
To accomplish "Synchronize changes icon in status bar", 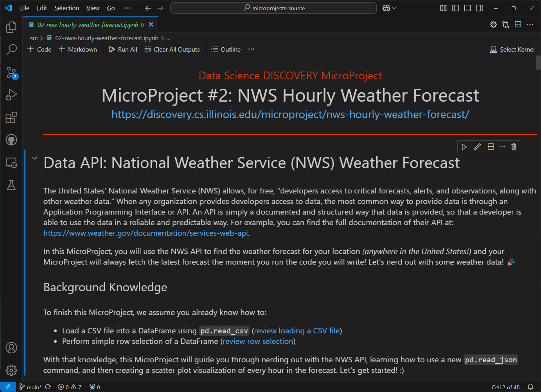I will click(48, 387).
